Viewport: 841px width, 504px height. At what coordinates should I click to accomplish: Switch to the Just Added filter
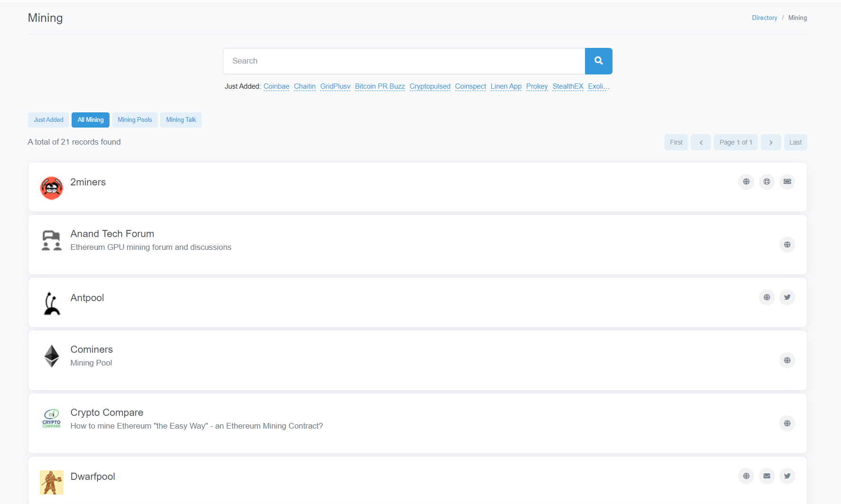[x=48, y=119]
